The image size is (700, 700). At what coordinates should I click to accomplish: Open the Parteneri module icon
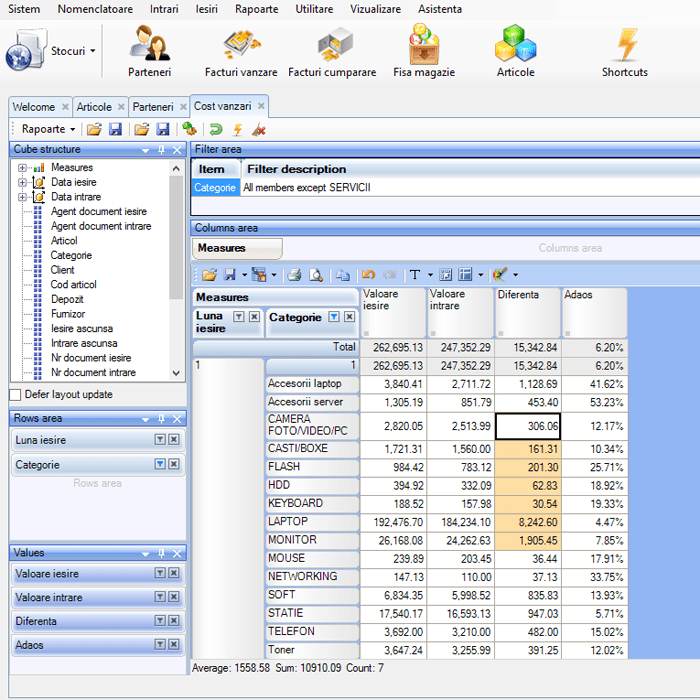tap(150, 43)
